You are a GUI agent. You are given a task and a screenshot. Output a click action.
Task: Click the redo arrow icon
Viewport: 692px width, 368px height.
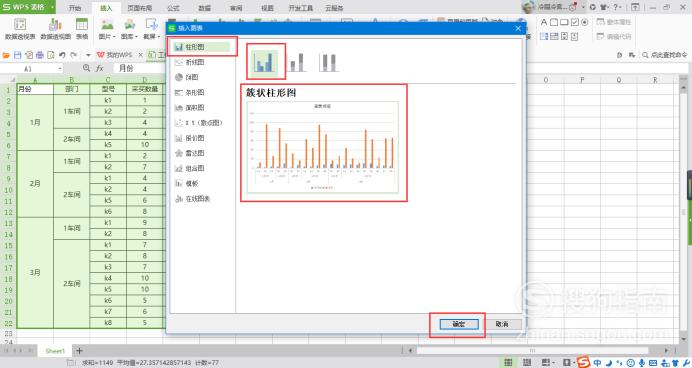[x=73, y=55]
